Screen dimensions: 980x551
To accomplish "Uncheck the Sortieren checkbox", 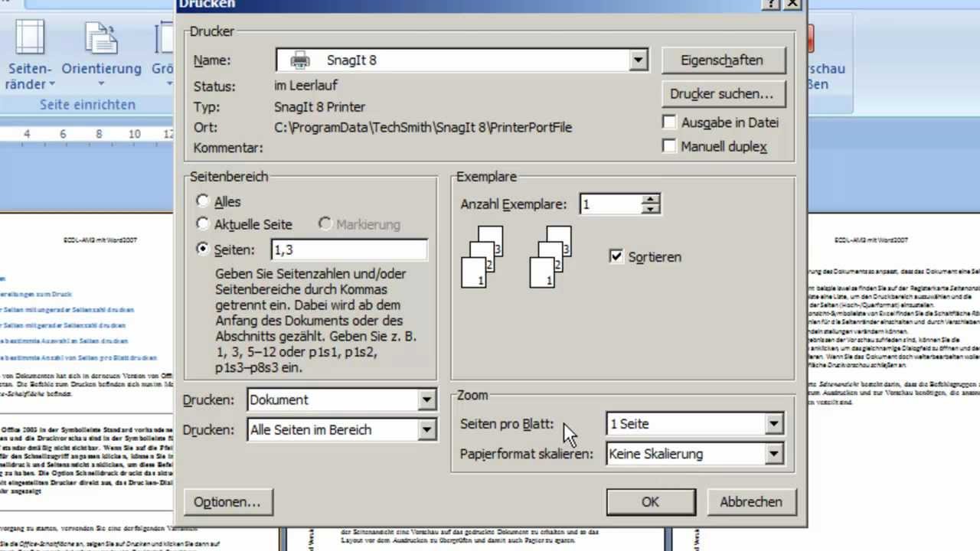I will pyautogui.click(x=616, y=256).
